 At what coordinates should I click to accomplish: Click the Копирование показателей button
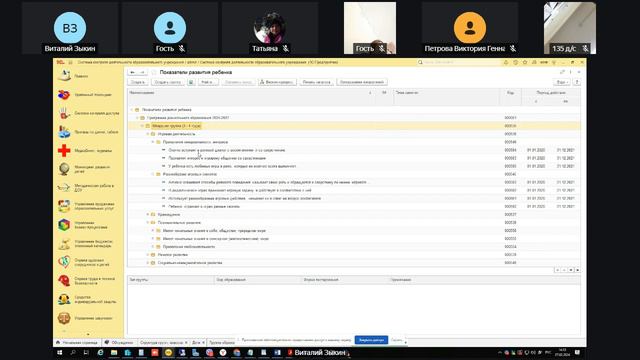point(362,82)
